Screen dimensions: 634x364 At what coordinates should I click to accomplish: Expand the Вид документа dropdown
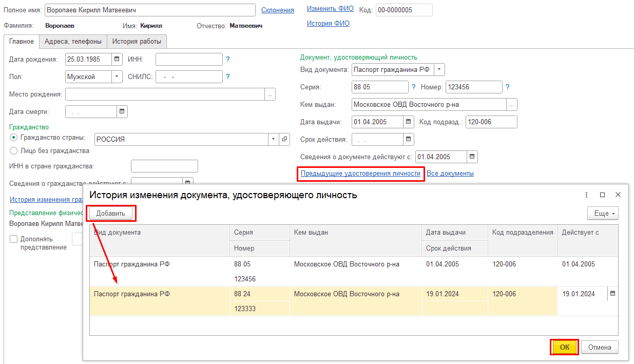(x=439, y=69)
